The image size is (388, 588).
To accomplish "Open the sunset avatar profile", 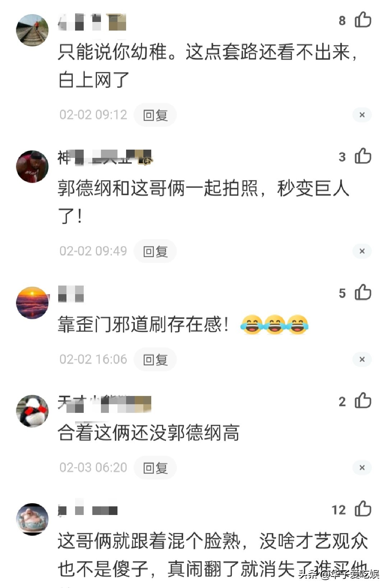I will coord(32,303).
